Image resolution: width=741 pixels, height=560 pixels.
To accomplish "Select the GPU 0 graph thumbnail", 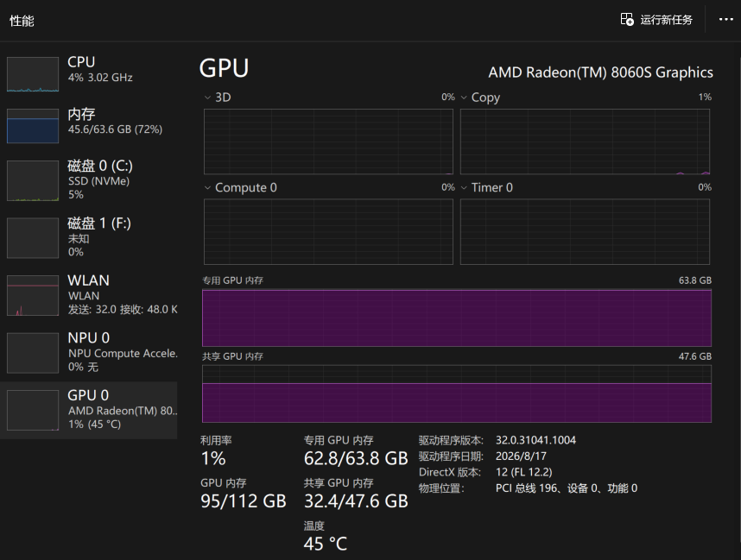I will point(33,410).
